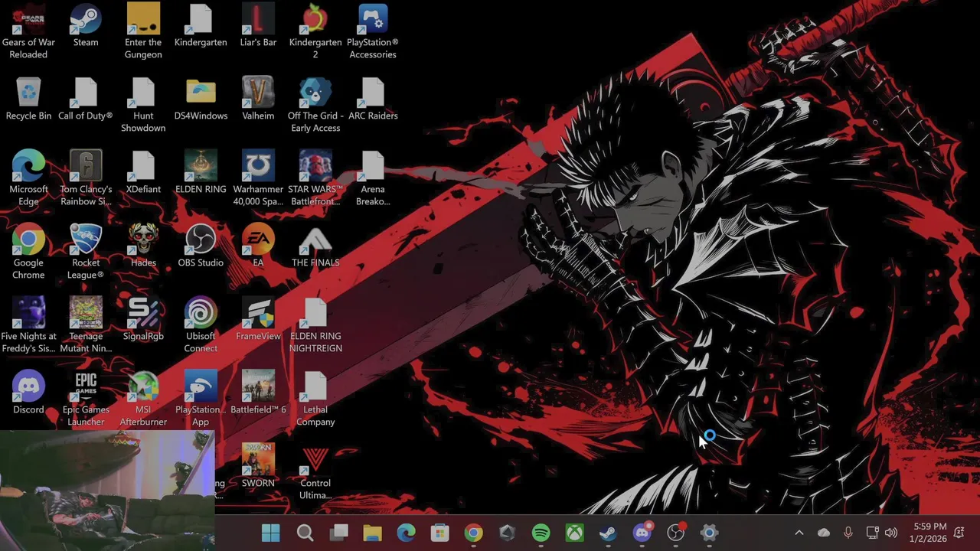
Task: Open Microsoft Store from the taskbar
Action: pos(439,533)
